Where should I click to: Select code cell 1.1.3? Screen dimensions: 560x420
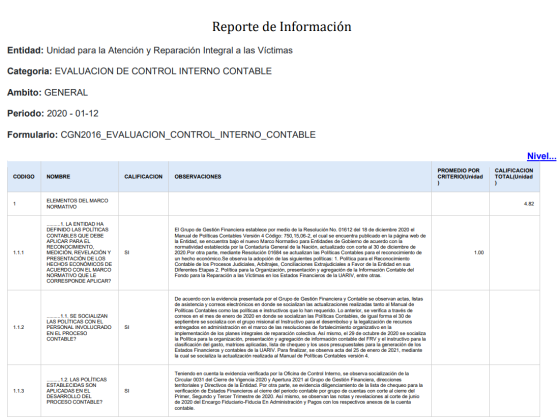(19, 391)
